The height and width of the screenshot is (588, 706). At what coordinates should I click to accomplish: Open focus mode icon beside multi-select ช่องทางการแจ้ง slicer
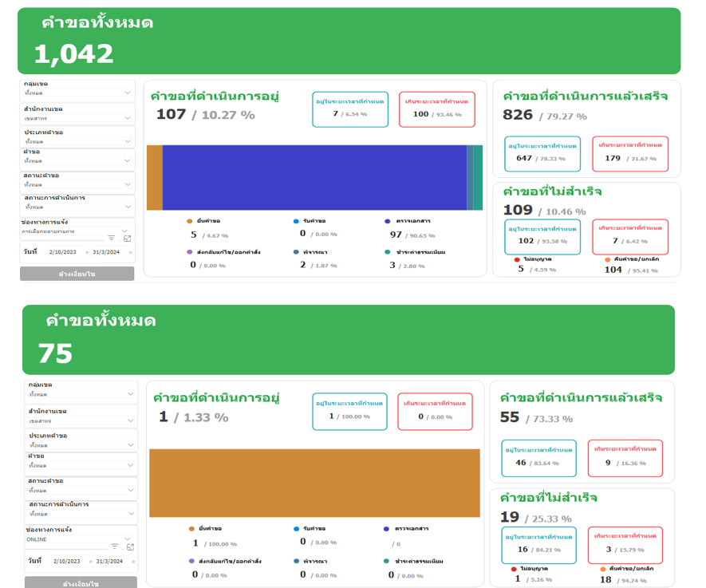click(127, 238)
